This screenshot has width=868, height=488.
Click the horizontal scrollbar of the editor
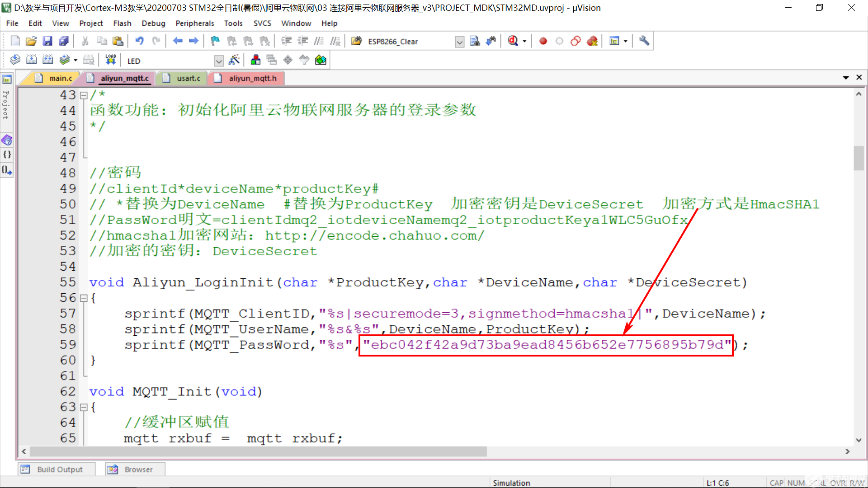(258, 451)
